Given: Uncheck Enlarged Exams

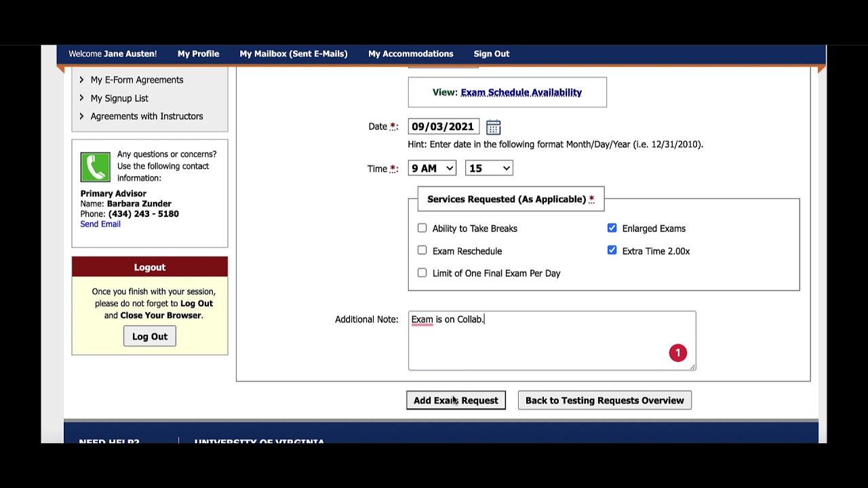Looking at the screenshot, I should (x=612, y=228).
